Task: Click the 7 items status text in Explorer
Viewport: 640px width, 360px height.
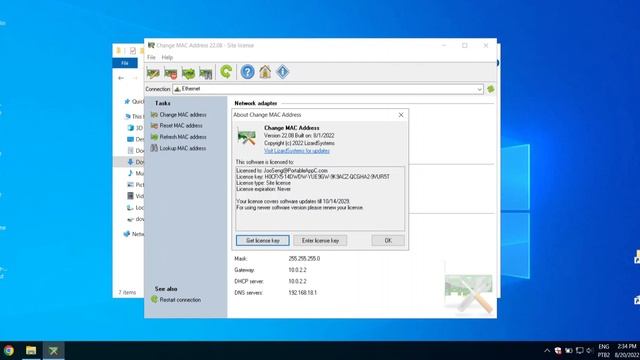Action: pyautogui.click(x=127, y=293)
